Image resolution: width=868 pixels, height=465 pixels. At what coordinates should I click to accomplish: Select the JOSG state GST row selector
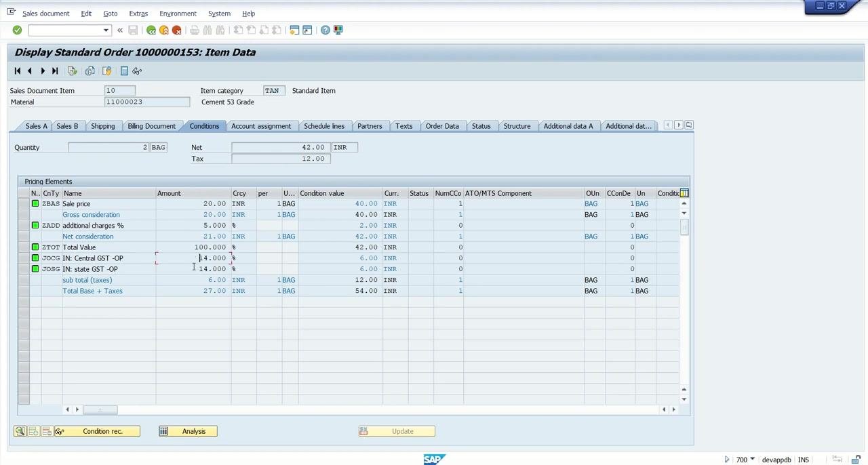pyautogui.click(x=24, y=269)
